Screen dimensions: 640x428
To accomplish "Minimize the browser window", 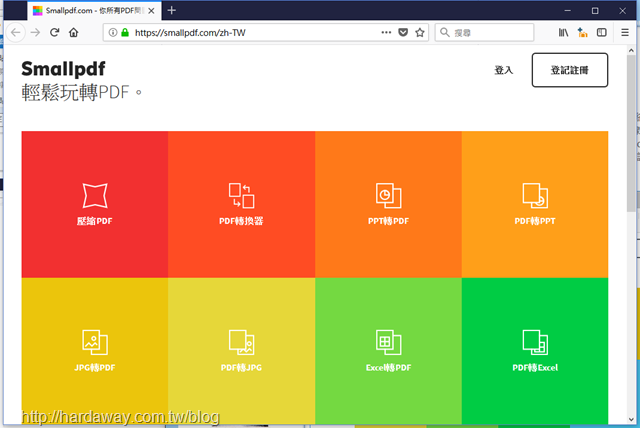I will point(568,11).
